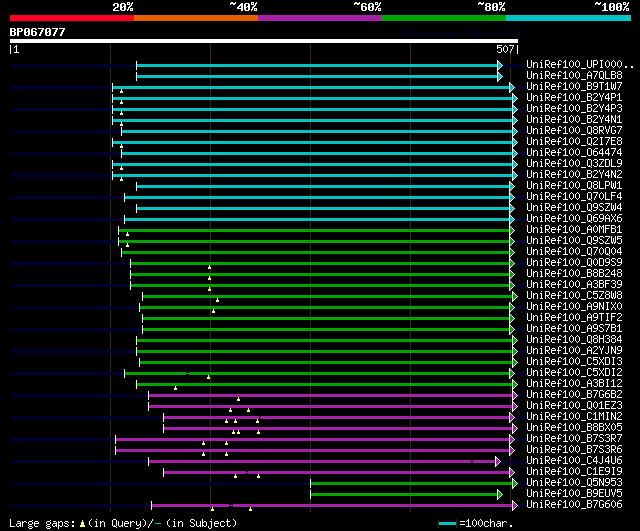Screen dimensions: 640x531
Task: Click on UniRef100_A3BF39
Action: pyautogui.click(x=574, y=285)
